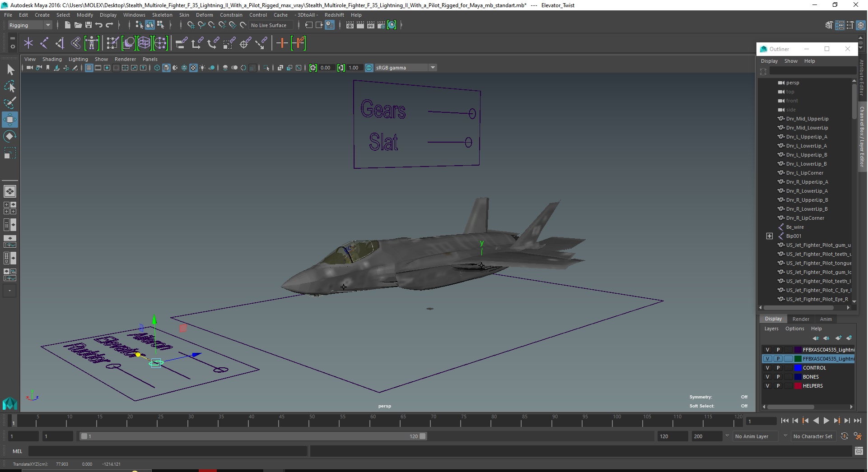The image size is (868, 472).
Task: Toggle visibility V of BONES layer
Action: tap(767, 377)
